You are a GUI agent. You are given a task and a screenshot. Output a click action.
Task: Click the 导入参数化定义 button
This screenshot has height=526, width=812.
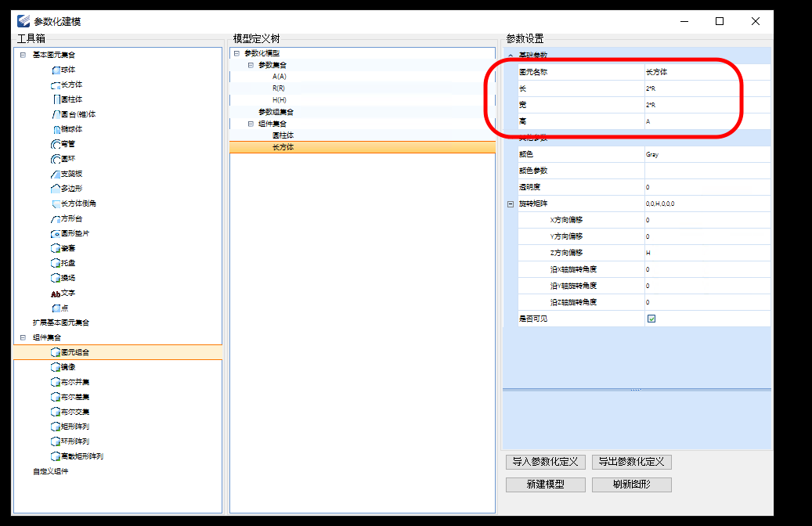pos(545,462)
